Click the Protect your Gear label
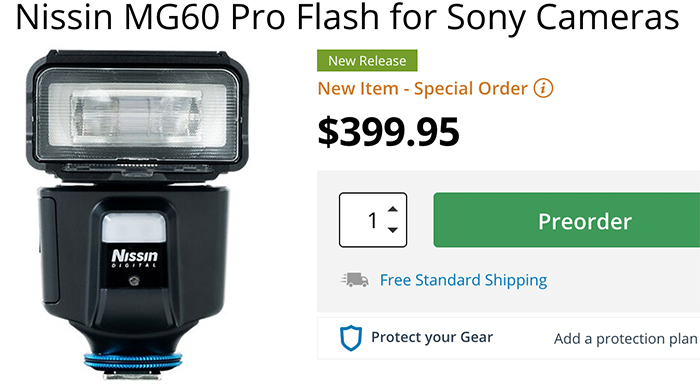This screenshot has width=700, height=386. 432,337
